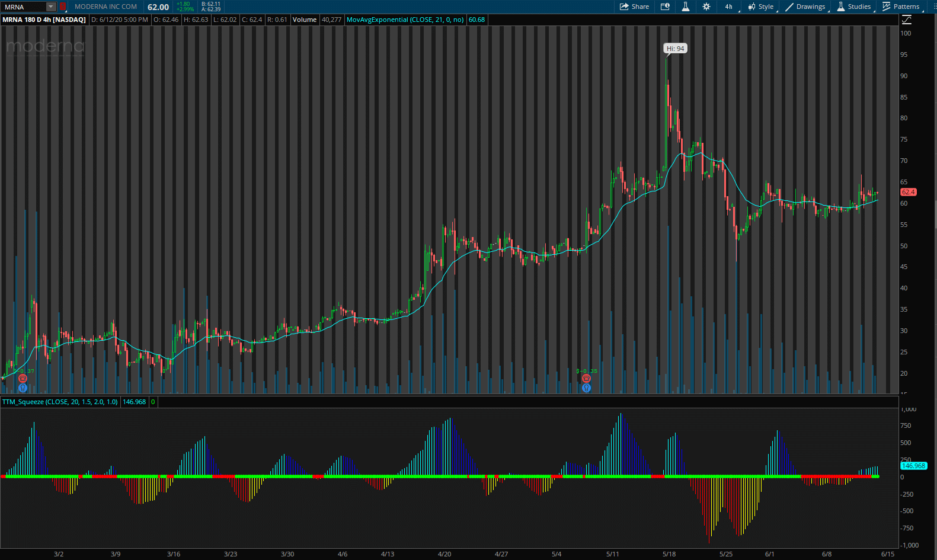Click the first blue earnings lightbulb icon

pyautogui.click(x=23, y=388)
